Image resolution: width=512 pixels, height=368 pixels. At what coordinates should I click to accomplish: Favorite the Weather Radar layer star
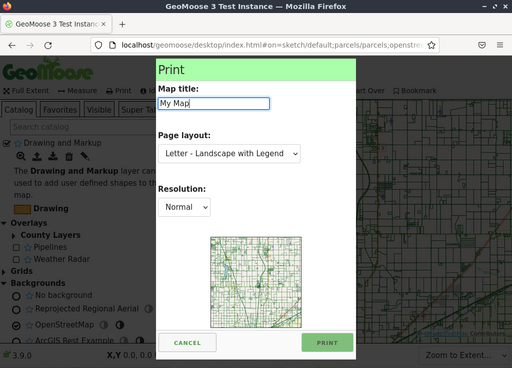[x=28, y=259]
